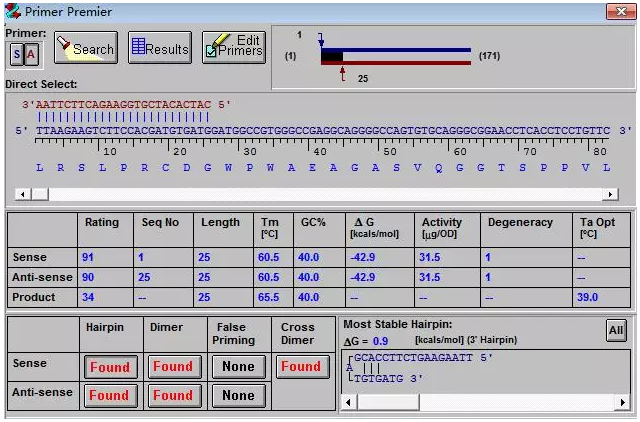Click the sequence scrollbar left arrow
This screenshot has height=422, width=640.
(x=23, y=194)
